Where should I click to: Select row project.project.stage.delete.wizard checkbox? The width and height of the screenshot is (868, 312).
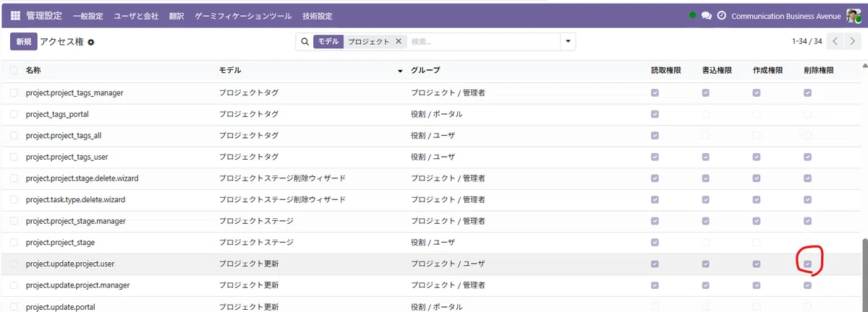(14, 178)
